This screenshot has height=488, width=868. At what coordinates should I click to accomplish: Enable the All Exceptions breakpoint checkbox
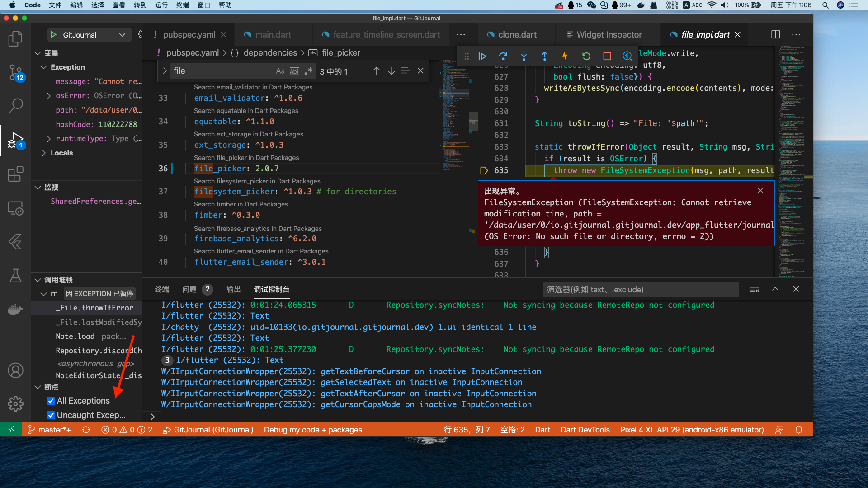[x=51, y=401]
